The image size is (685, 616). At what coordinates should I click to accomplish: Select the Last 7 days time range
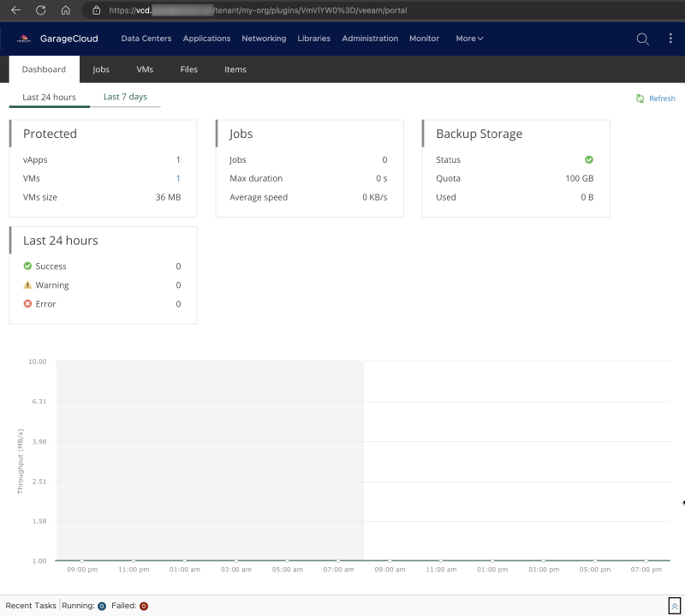coord(125,97)
